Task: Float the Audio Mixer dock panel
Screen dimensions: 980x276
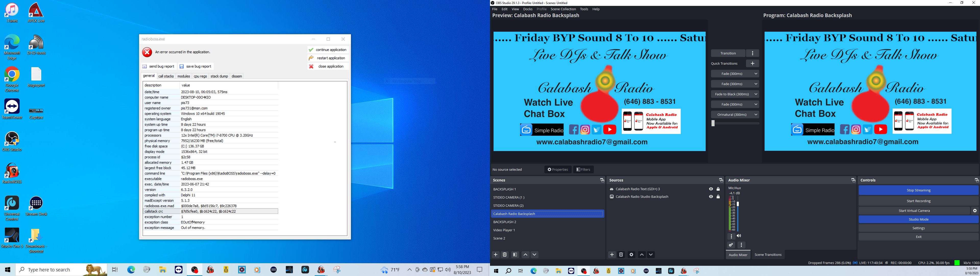Action: click(853, 180)
